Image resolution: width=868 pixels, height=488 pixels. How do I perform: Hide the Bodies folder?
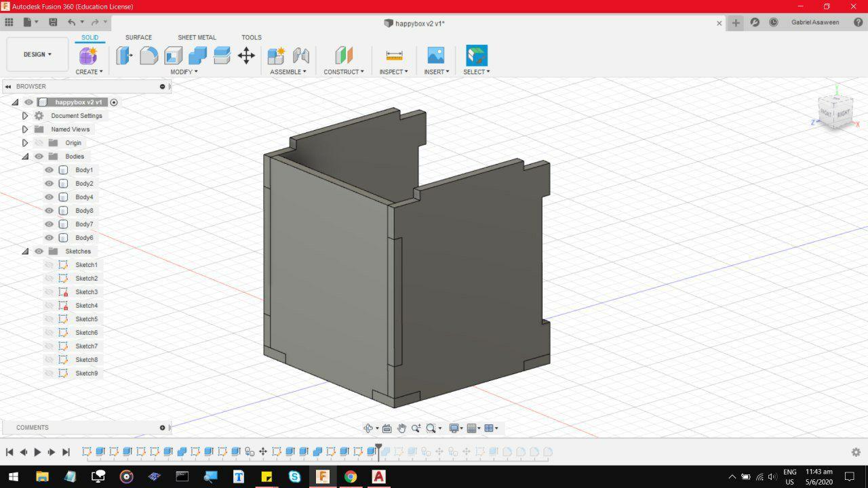click(x=39, y=157)
